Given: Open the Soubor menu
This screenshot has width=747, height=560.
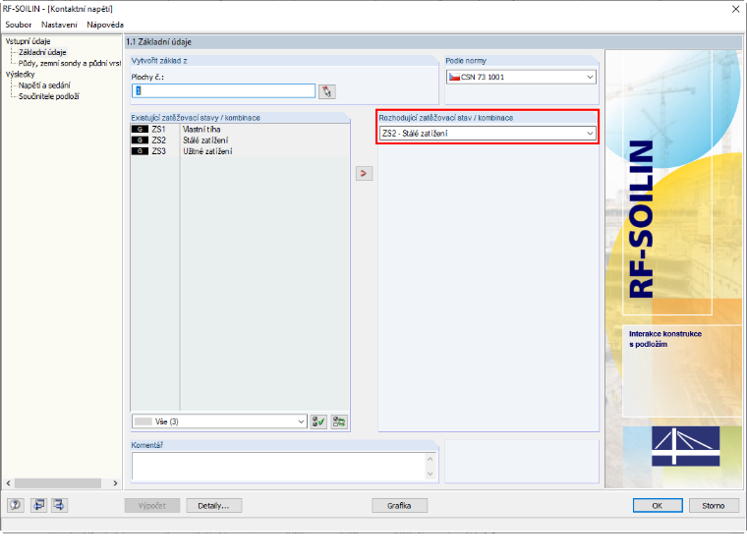Looking at the screenshot, I should [x=18, y=25].
